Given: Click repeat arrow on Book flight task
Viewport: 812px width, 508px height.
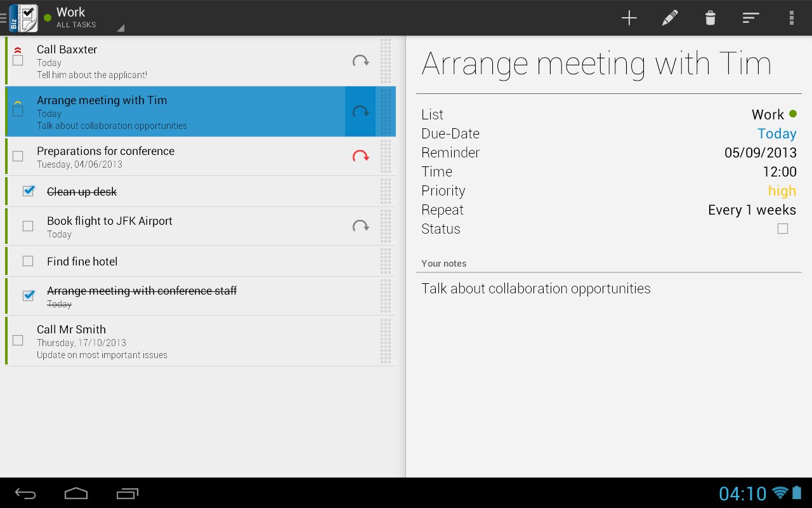Looking at the screenshot, I should click(x=360, y=226).
